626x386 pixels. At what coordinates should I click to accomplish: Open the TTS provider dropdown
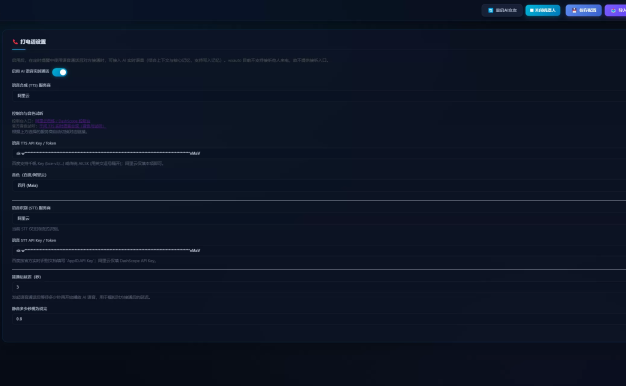point(319,96)
